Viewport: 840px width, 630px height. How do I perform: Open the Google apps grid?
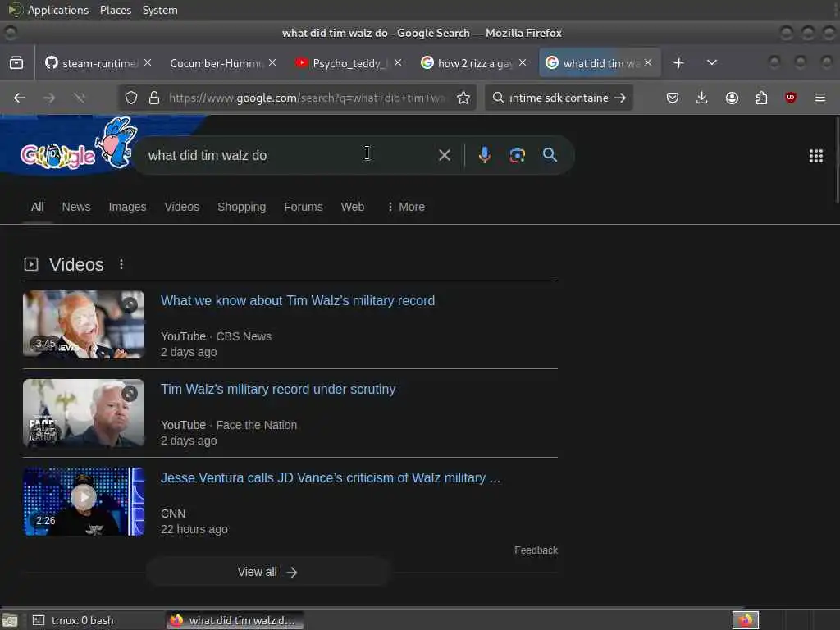click(816, 156)
